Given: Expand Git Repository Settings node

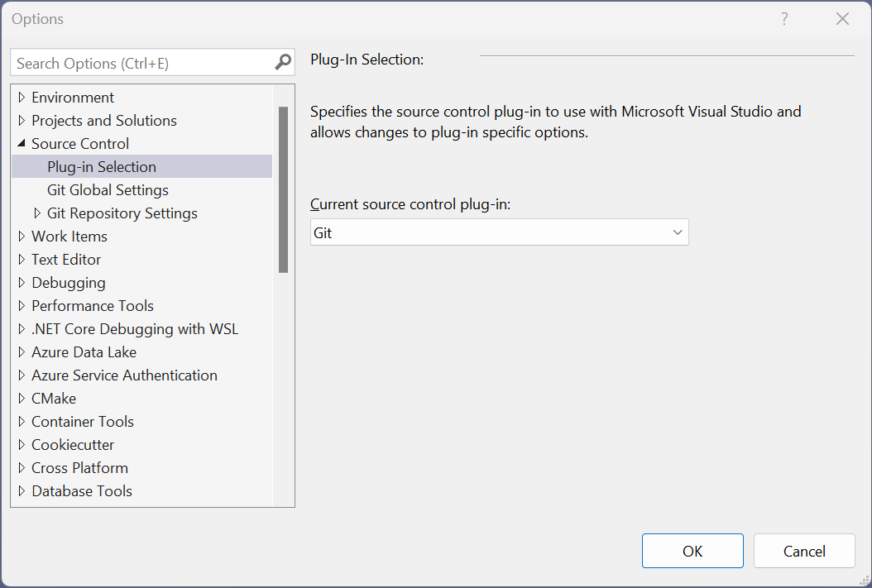Looking at the screenshot, I should coord(37,213).
